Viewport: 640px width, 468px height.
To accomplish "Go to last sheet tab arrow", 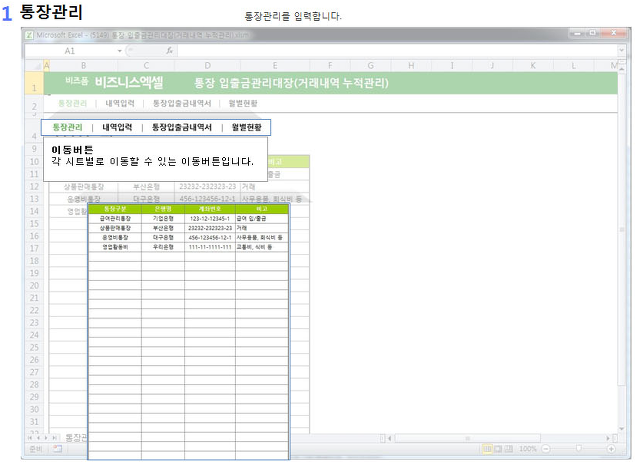I will 54,438.
